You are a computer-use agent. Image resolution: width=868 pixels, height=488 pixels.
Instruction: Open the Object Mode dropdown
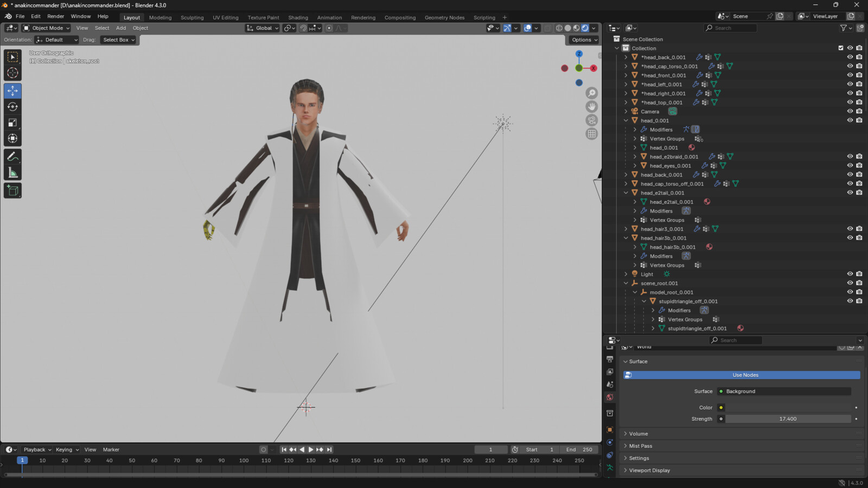click(47, 28)
